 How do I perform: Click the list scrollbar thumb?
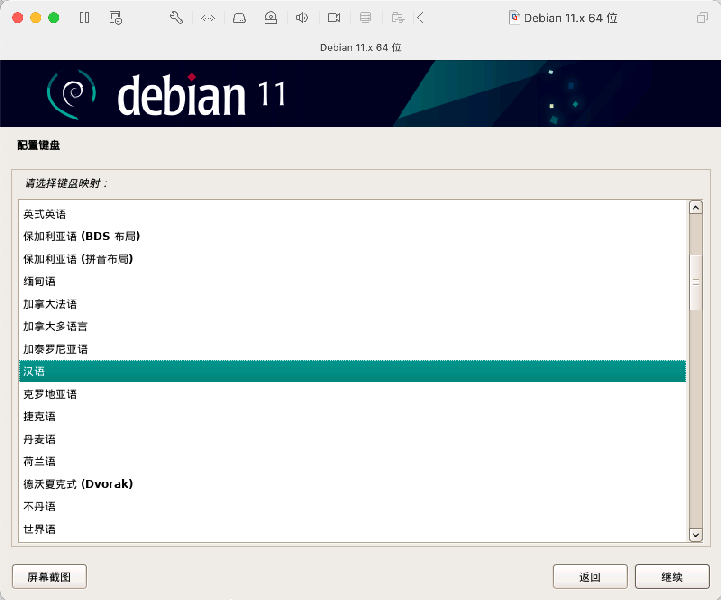tap(696, 282)
